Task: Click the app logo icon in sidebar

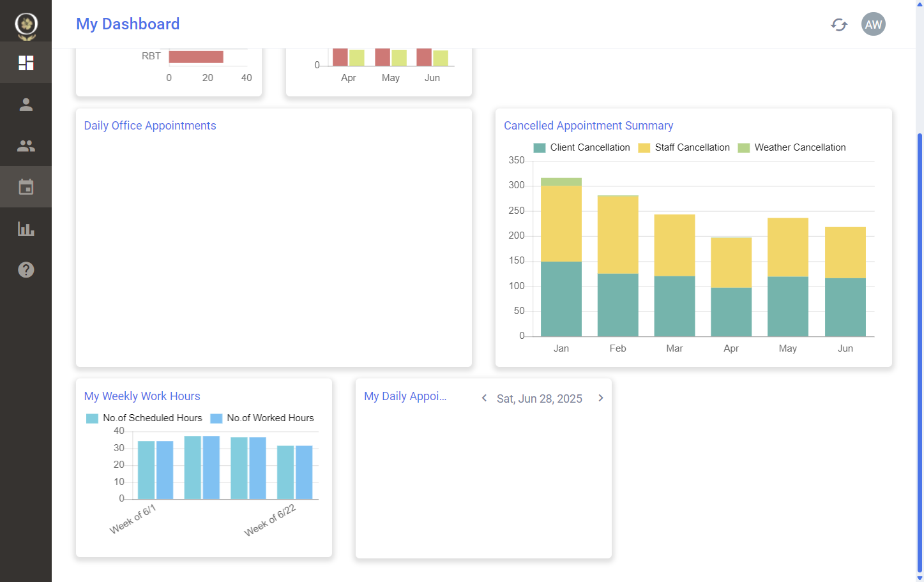Action: [26, 26]
